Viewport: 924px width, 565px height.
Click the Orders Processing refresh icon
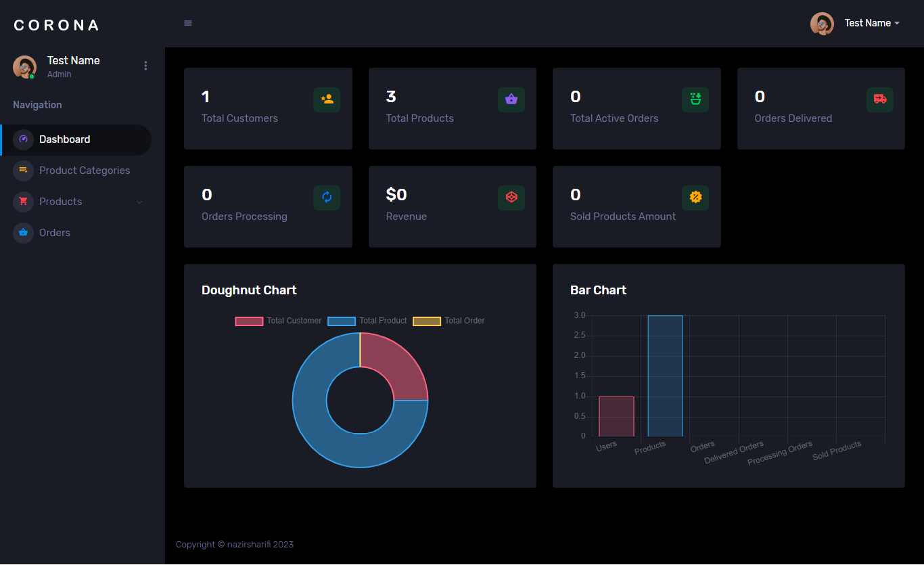click(x=327, y=198)
